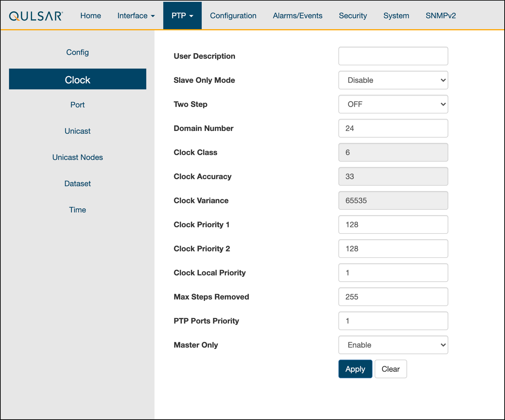
Task: Click the Domain Number input field
Action: pos(393,128)
